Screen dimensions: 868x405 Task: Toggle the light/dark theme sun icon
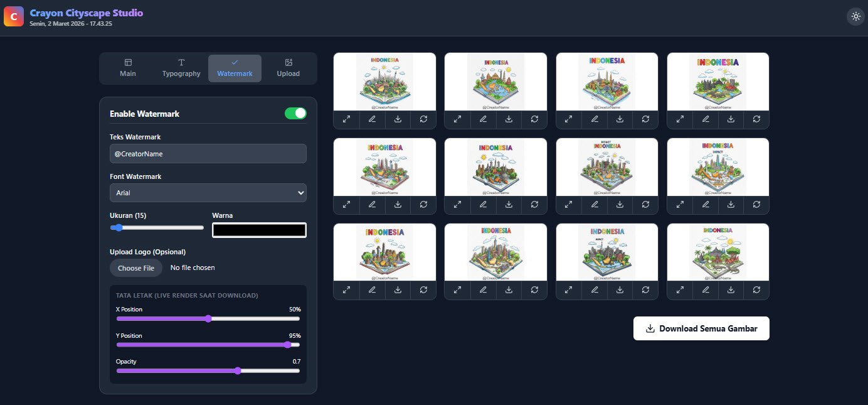tap(856, 16)
